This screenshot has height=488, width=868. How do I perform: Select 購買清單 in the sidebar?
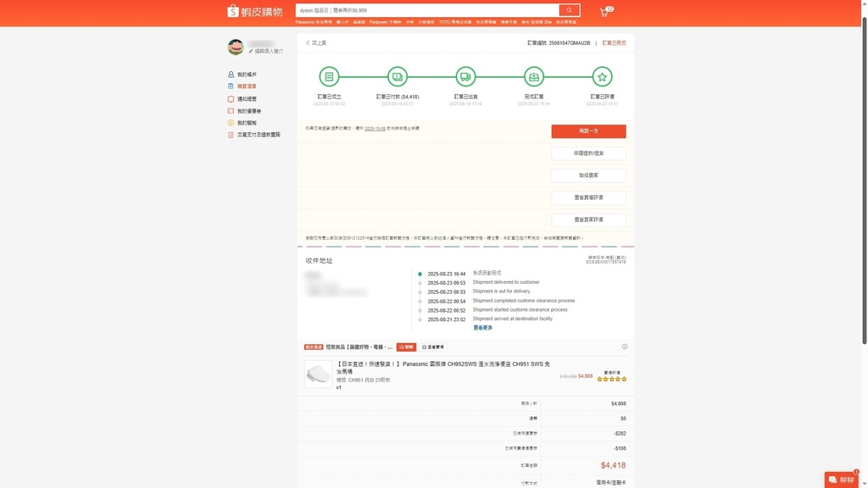(247, 86)
